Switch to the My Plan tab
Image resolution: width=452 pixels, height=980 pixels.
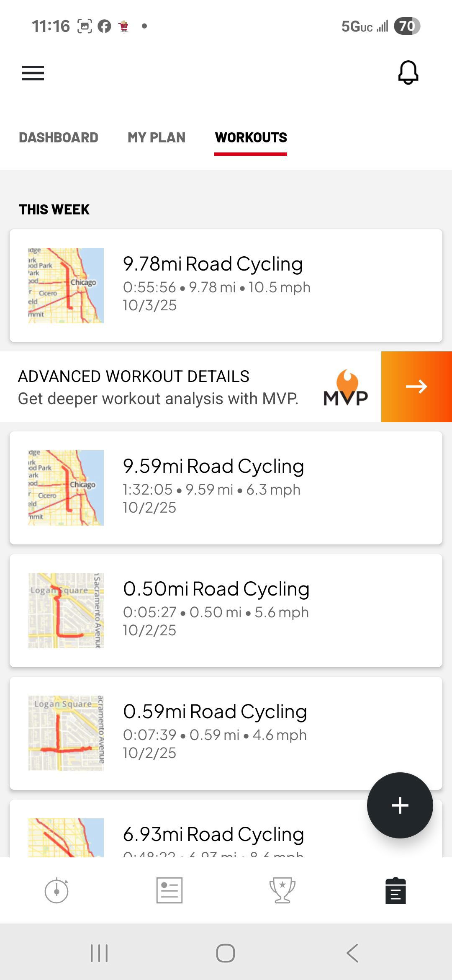pos(157,138)
